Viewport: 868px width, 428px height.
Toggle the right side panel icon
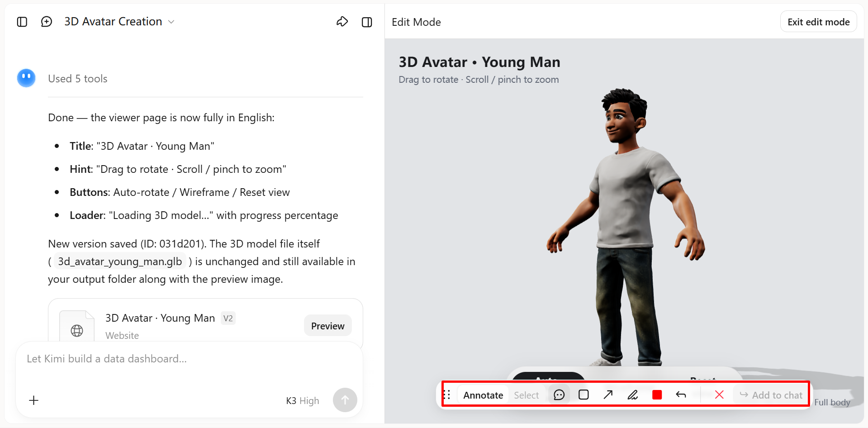point(367,22)
